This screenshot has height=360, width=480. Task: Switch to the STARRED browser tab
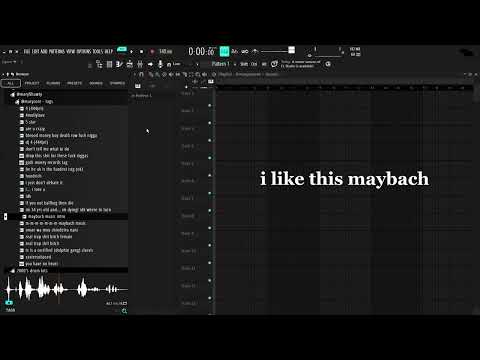(118, 83)
